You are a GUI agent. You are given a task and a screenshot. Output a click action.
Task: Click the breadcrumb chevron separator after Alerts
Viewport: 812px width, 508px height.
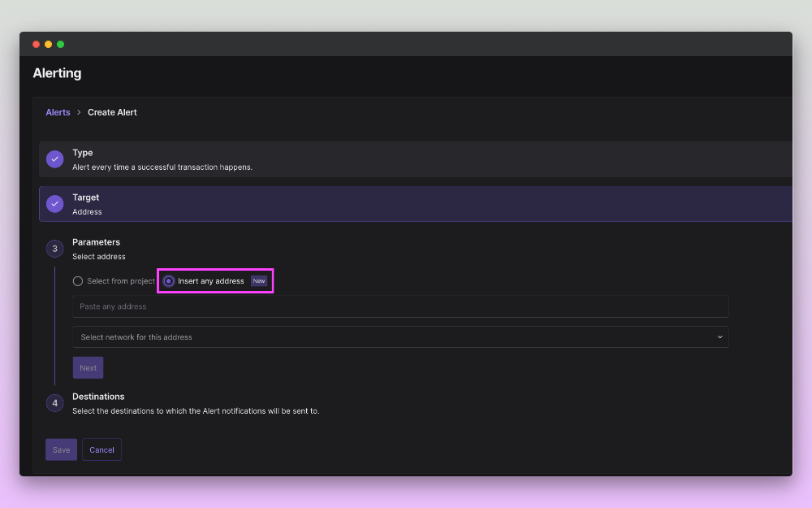pos(79,112)
